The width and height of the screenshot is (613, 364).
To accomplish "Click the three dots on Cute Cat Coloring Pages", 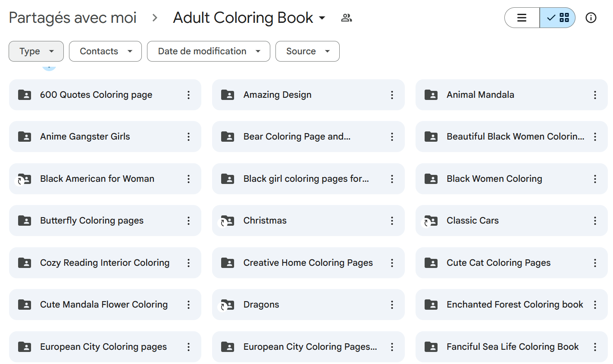I will coord(595,263).
